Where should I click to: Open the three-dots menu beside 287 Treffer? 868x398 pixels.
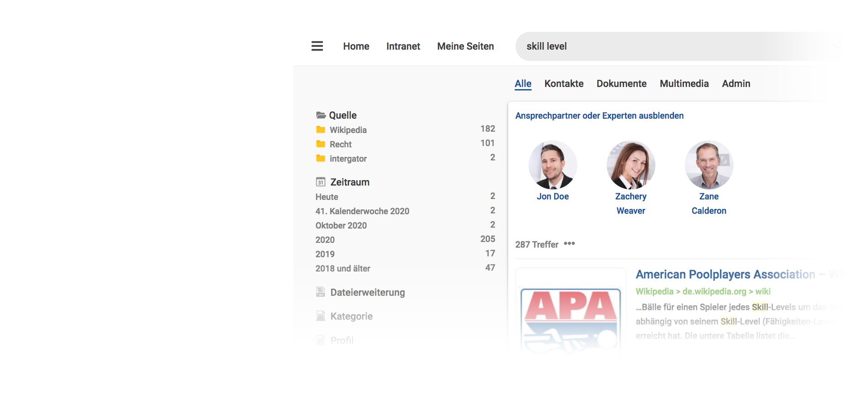(x=569, y=243)
